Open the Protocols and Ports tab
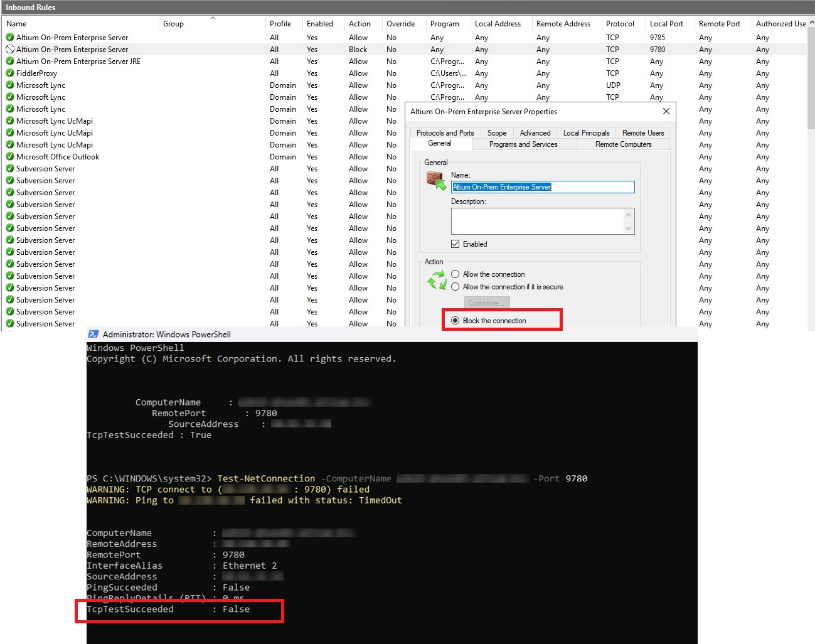The image size is (815, 644). [x=445, y=133]
